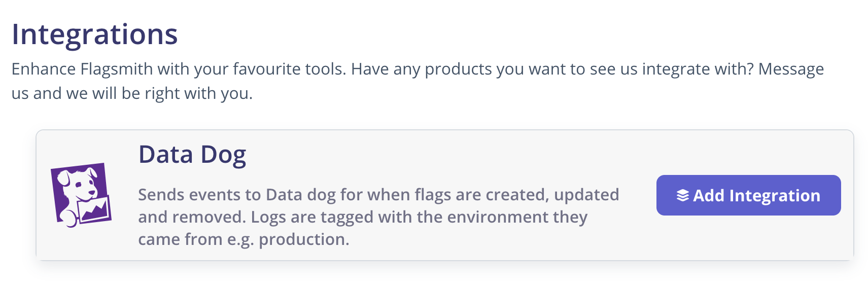
Task: Click the Integrations page heading
Action: coord(95,34)
